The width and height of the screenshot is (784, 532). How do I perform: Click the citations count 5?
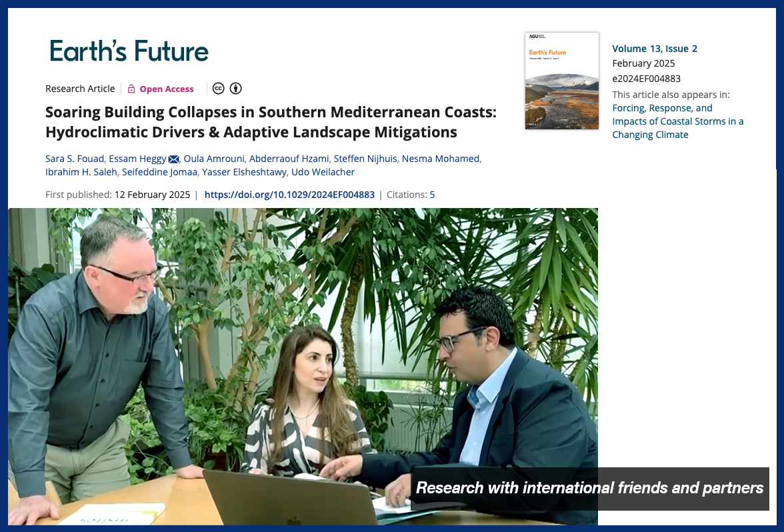pyautogui.click(x=432, y=195)
